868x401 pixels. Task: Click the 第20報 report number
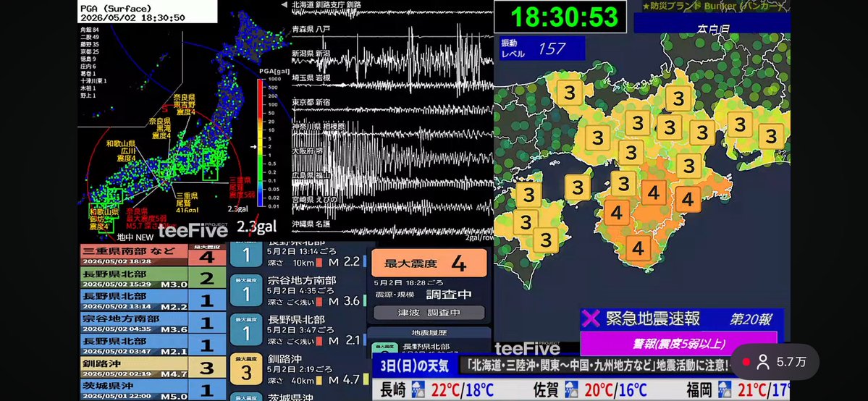point(751,319)
